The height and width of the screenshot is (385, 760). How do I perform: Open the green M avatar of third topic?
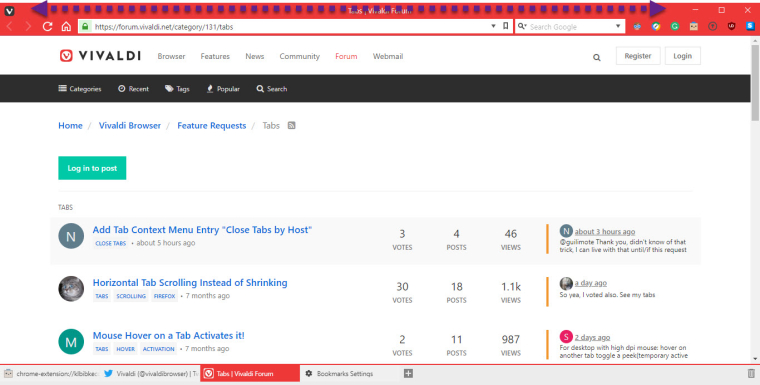tap(71, 342)
